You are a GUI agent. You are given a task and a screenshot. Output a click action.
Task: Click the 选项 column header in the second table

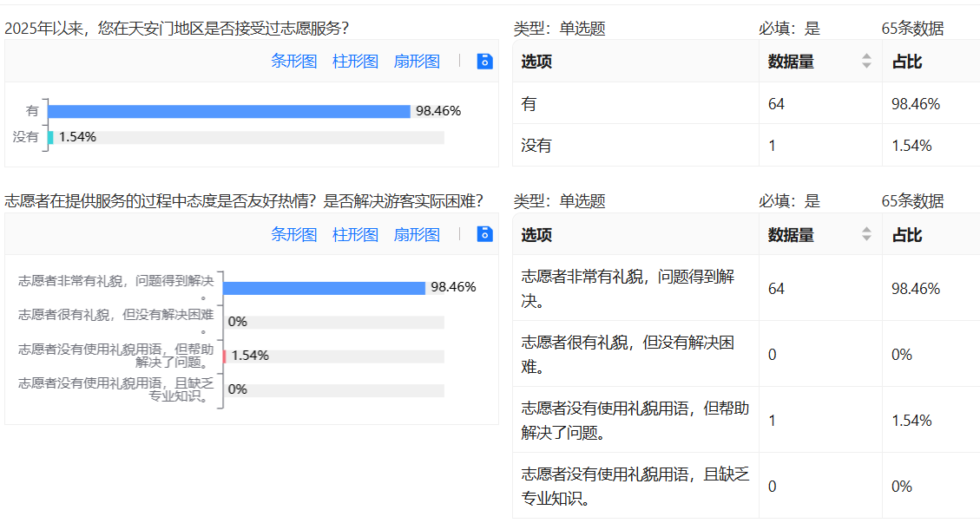pos(536,235)
